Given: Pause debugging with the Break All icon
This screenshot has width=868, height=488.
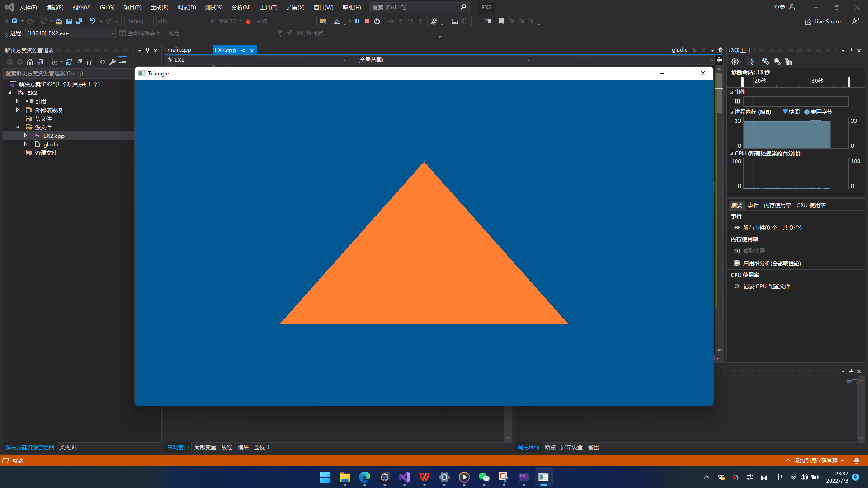Looking at the screenshot, I should (357, 21).
